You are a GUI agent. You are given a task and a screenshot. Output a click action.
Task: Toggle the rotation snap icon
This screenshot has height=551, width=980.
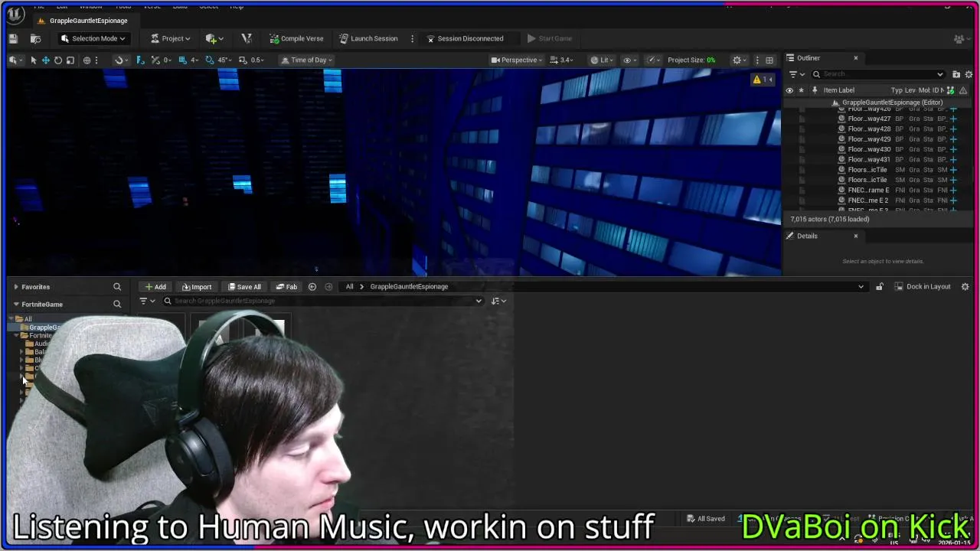tap(209, 60)
